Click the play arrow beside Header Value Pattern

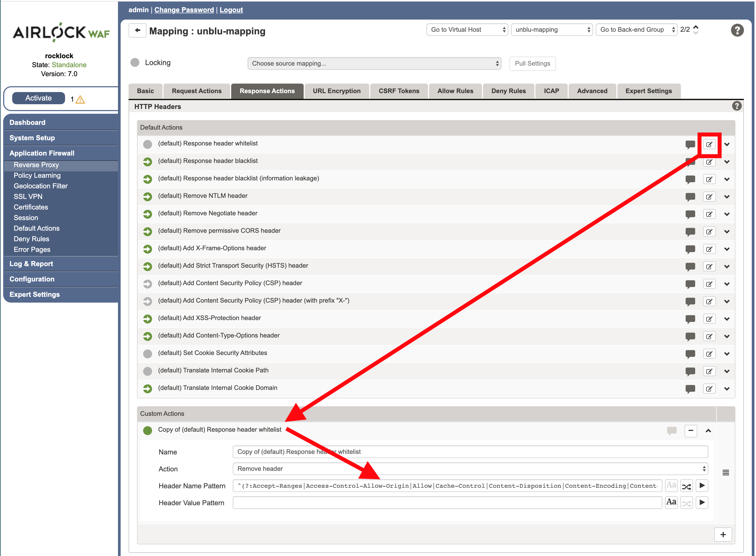[x=702, y=503]
